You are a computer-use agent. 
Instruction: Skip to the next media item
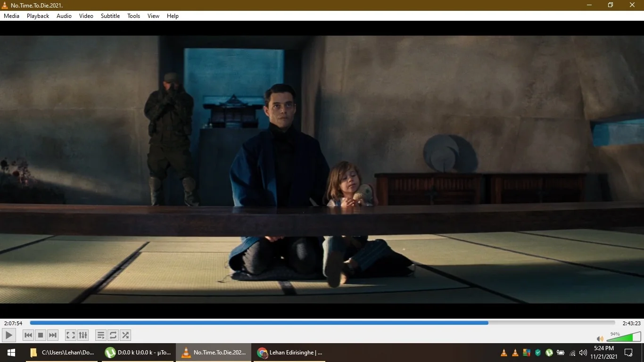[x=53, y=335]
